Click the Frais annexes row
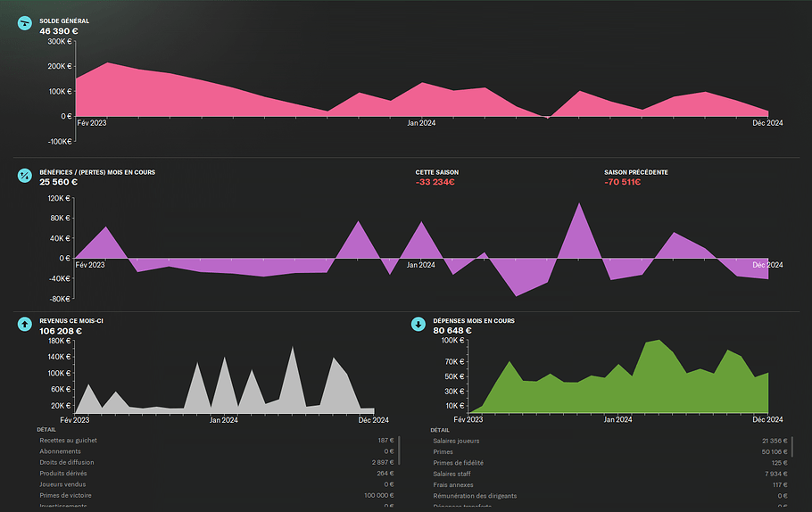The height and width of the screenshot is (512, 812). [x=610, y=485]
